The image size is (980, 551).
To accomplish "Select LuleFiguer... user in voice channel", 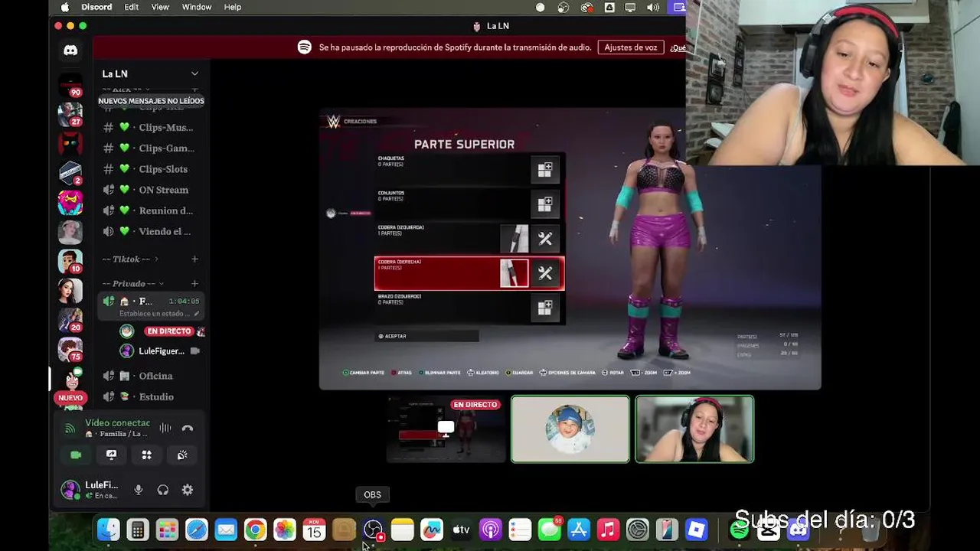I will pyautogui.click(x=161, y=350).
